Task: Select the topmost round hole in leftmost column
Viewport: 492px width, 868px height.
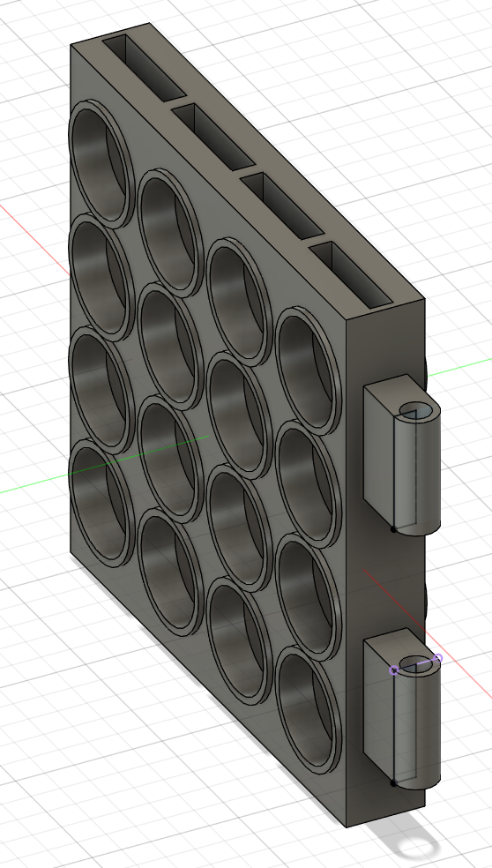Action: [101, 164]
